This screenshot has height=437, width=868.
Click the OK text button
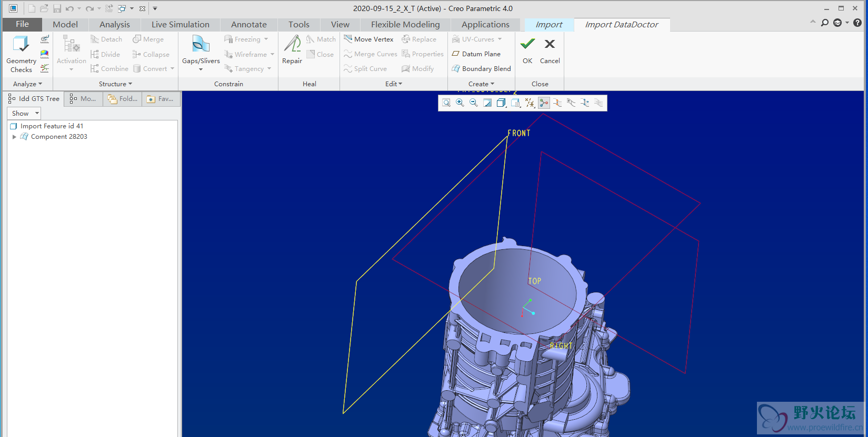pos(527,61)
